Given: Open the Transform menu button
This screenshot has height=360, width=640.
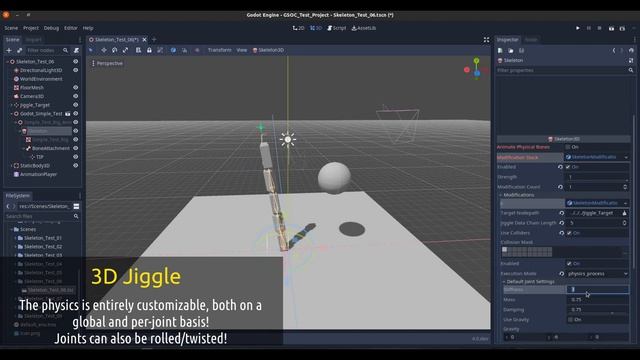Looking at the screenshot, I should click(x=220, y=50).
